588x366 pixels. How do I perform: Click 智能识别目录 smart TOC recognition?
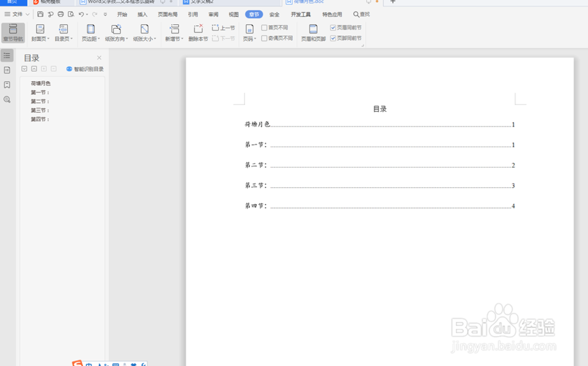(85, 69)
